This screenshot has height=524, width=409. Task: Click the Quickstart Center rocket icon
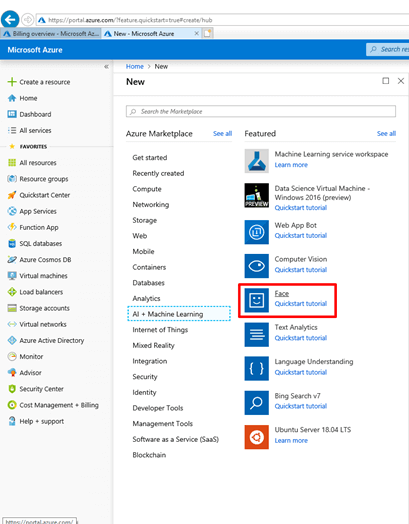tap(12, 195)
